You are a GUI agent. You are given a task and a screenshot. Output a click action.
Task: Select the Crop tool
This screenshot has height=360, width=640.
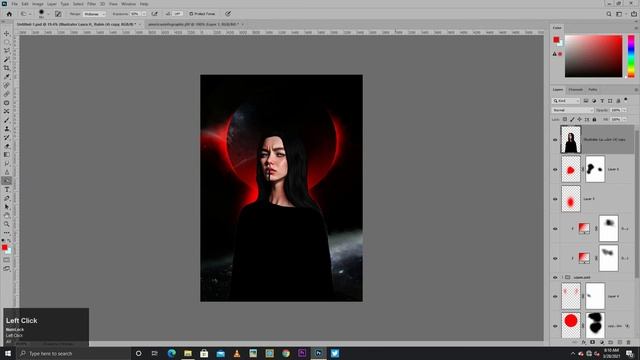coord(7,68)
